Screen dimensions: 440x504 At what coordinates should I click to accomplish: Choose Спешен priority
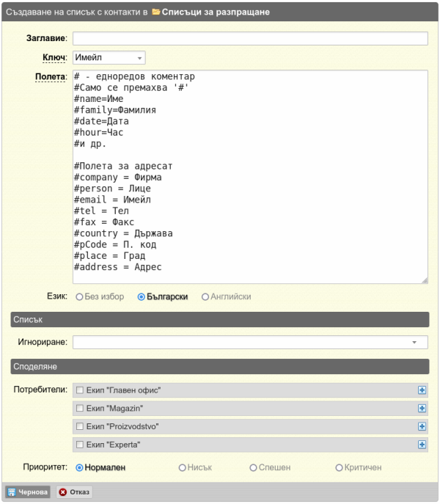[x=253, y=467]
